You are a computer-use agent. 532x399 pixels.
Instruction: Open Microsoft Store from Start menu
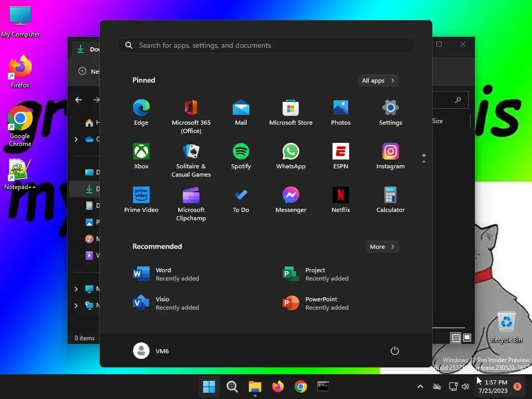pos(291,113)
